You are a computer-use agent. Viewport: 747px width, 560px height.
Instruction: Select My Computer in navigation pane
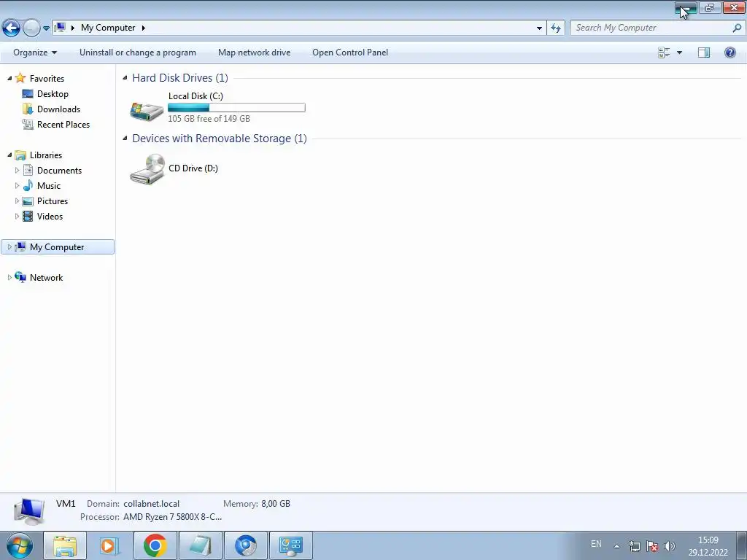point(57,247)
